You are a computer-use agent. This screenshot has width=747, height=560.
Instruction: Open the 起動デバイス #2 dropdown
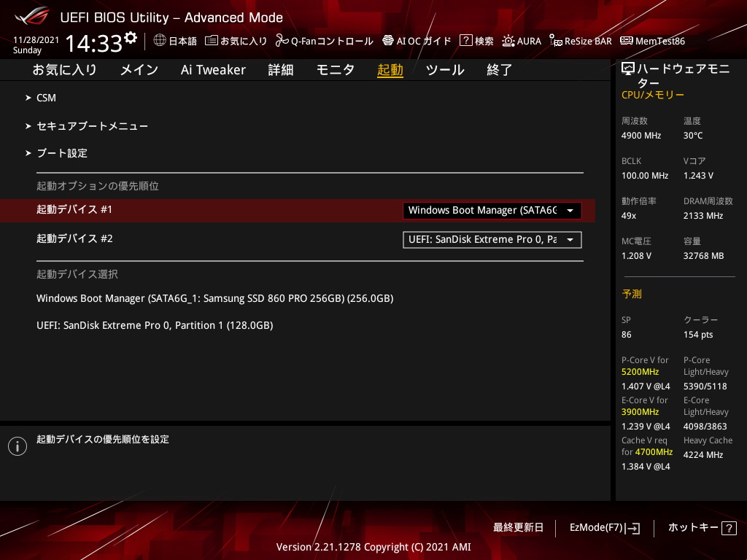pos(492,239)
